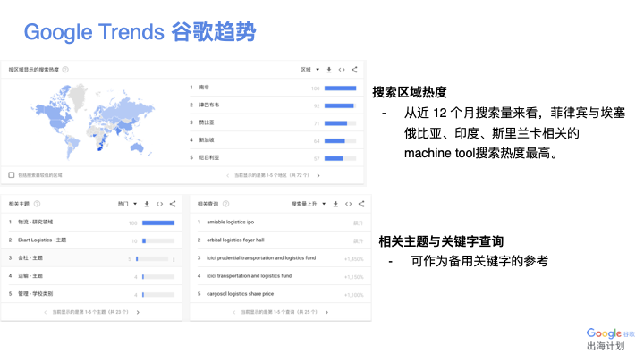Open topic 会社 - 主题

pyautogui.click(x=30, y=258)
